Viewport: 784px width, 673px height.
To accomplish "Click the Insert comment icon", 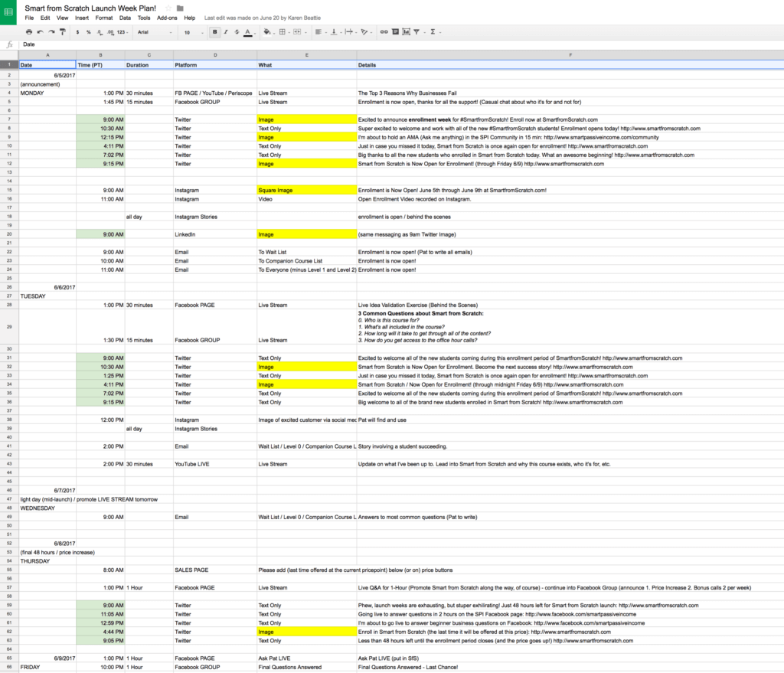I will click(x=395, y=32).
